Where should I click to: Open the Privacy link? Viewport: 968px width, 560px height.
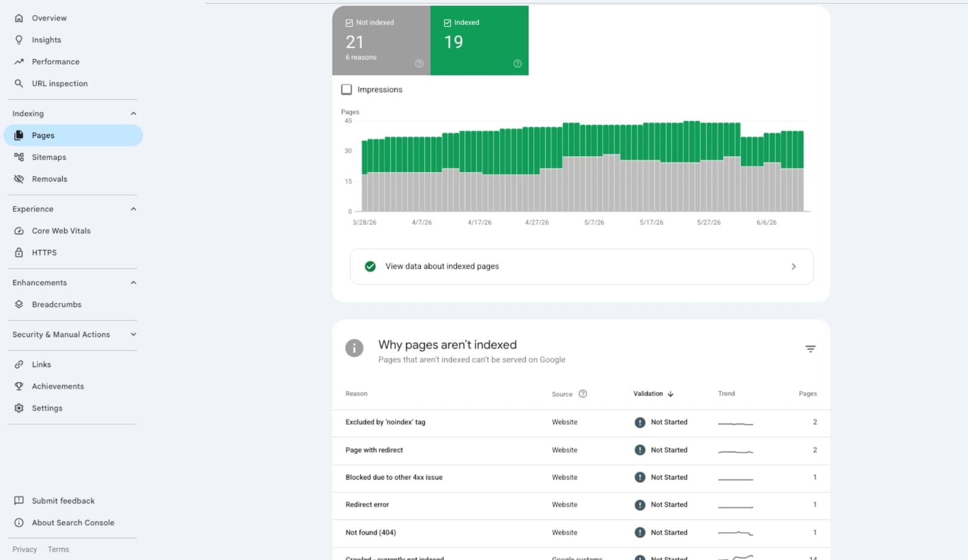pyautogui.click(x=25, y=550)
